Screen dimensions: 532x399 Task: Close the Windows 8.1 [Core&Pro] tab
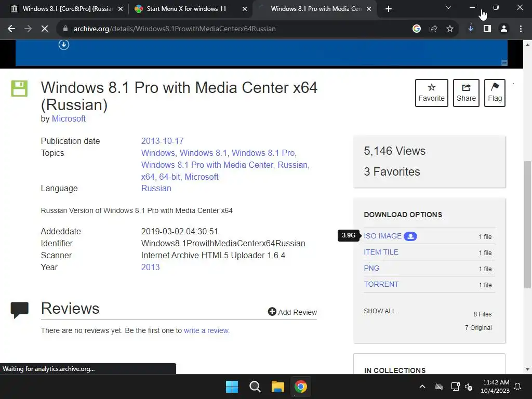[x=121, y=9]
